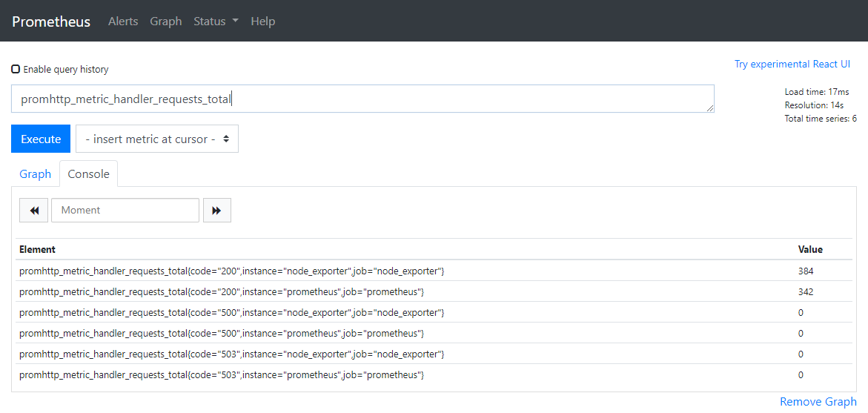Viewport: 868px width, 413px height.
Task: Go to Graph in top navigation
Action: (165, 22)
